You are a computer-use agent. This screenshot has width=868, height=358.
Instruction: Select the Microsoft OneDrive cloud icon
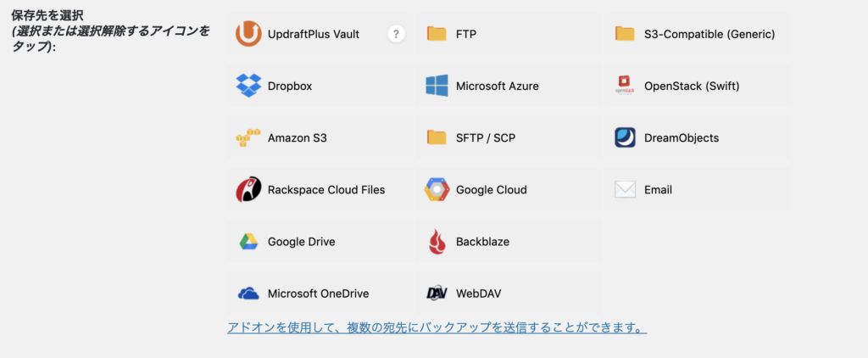(x=248, y=294)
